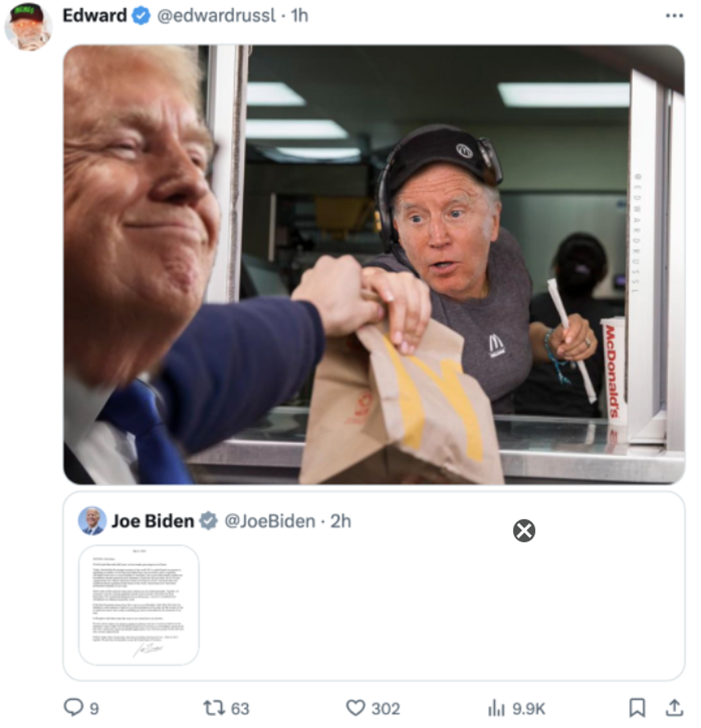Click the verified badge beside Edward
Viewport: 701px width, 728px height.
click(x=141, y=16)
